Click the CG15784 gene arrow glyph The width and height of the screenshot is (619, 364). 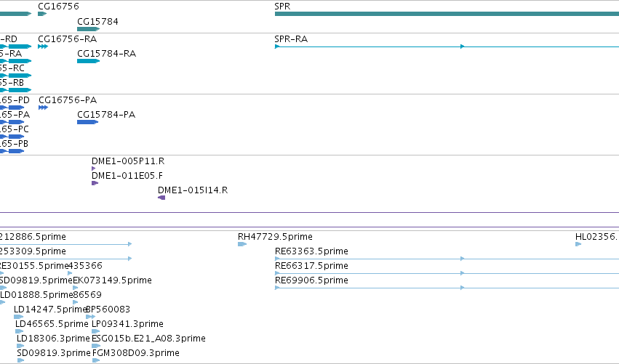pos(89,29)
